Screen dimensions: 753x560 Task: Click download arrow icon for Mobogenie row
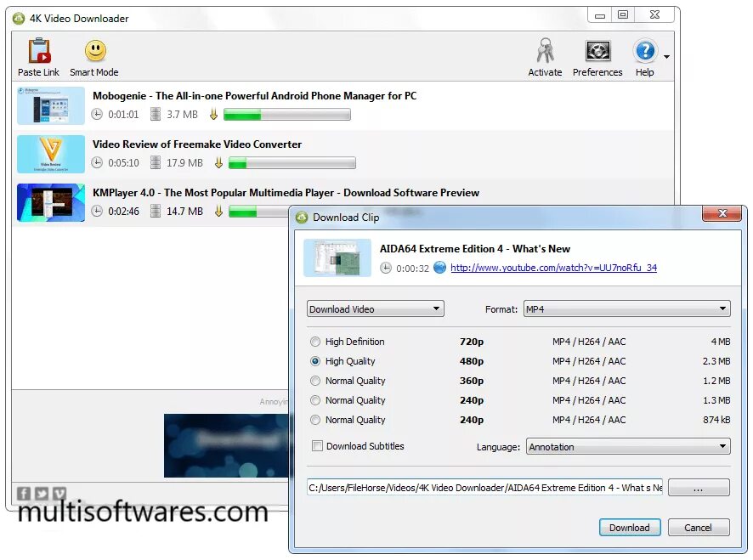(213, 115)
